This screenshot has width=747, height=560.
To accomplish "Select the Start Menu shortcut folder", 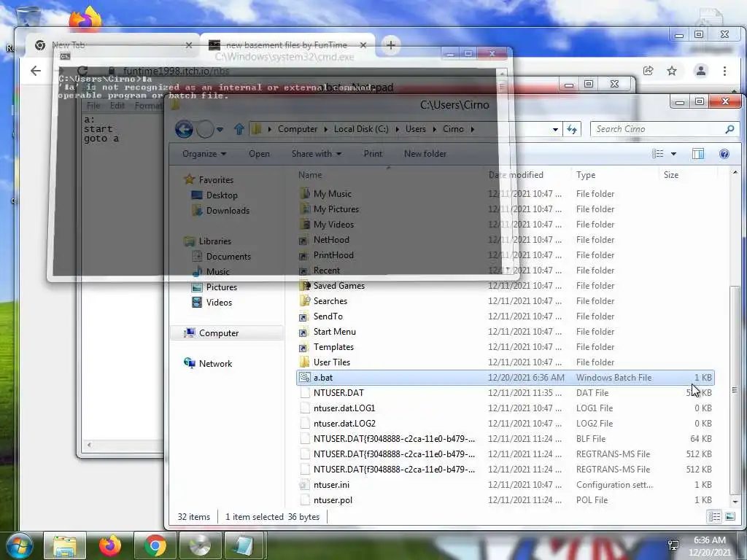I will click(334, 332).
